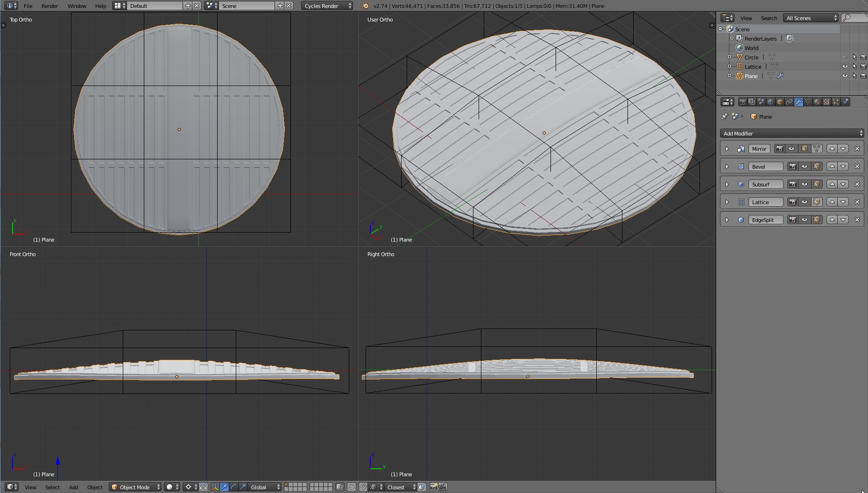This screenshot has width=868, height=493.
Task: Click the pin icon in properties header
Action: click(x=724, y=116)
